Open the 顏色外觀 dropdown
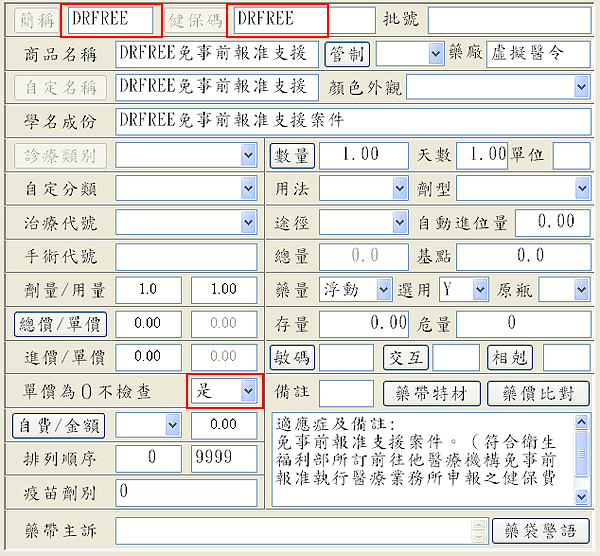The image size is (600, 556). [582, 88]
